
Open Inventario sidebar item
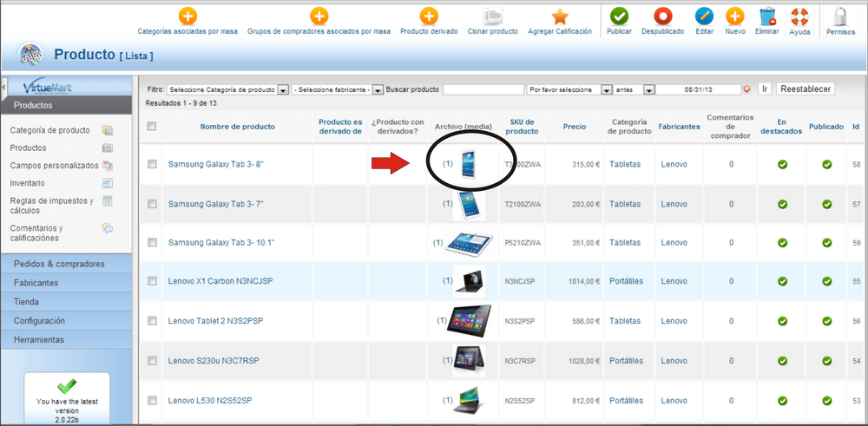point(28,183)
